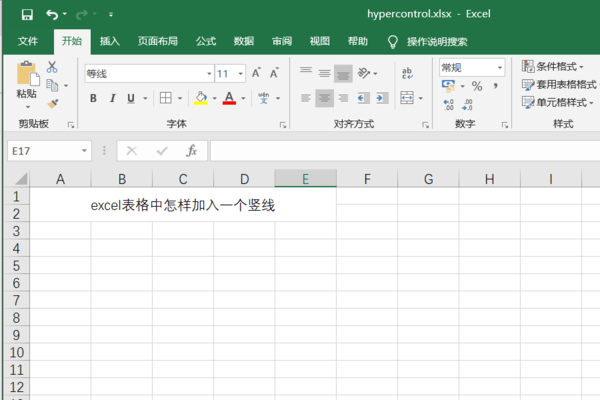Toggle Bold formatting
Image resolution: width=600 pixels, height=400 pixels.
[x=93, y=98]
